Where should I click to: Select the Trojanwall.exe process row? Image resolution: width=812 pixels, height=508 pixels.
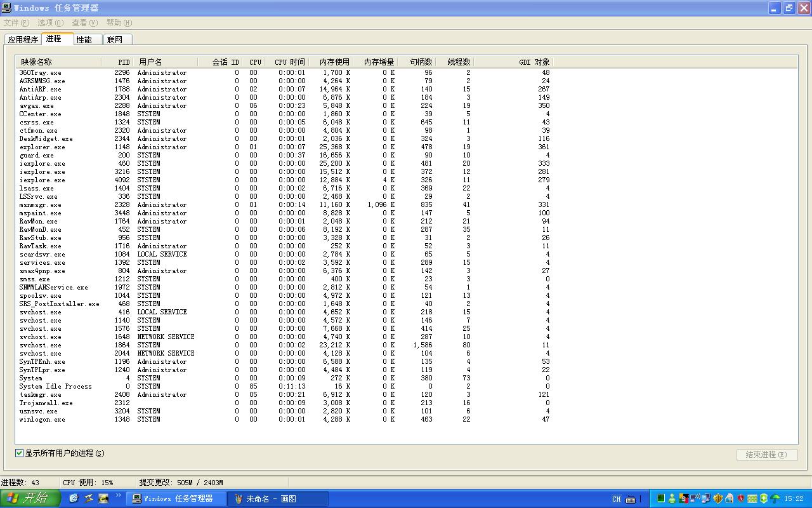pos(284,403)
